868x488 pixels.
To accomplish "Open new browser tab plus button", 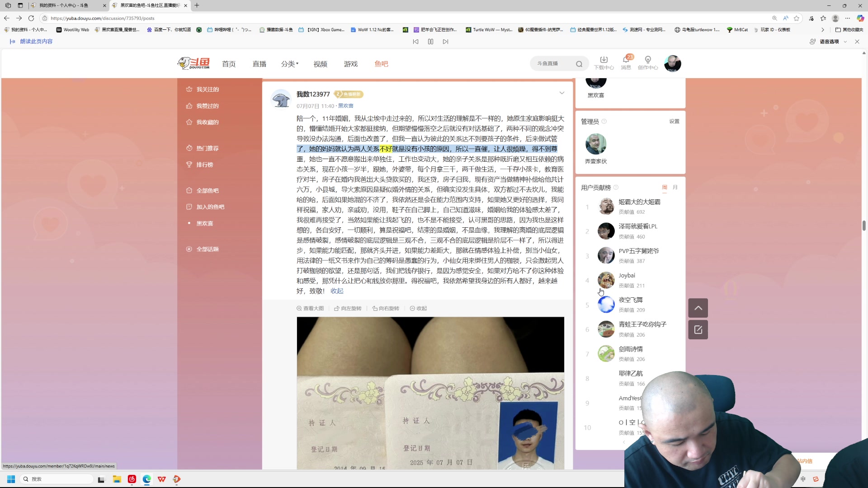I will point(197,5).
